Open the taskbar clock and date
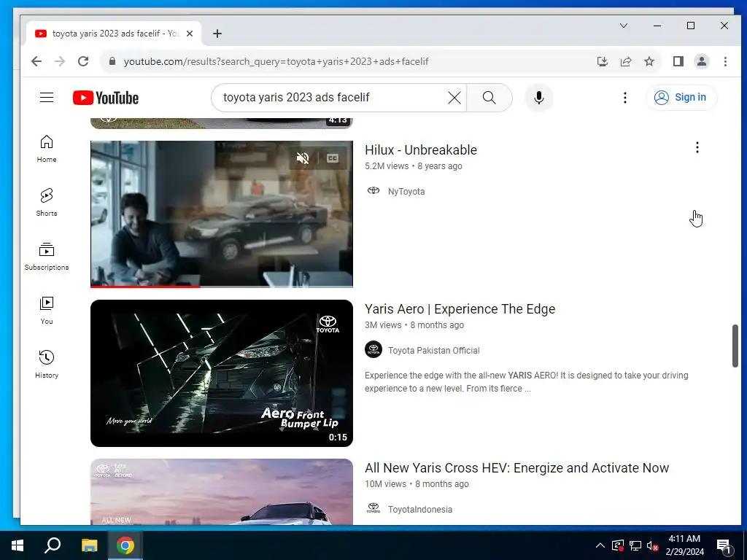The height and width of the screenshot is (560, 747). tap(684, 545)
